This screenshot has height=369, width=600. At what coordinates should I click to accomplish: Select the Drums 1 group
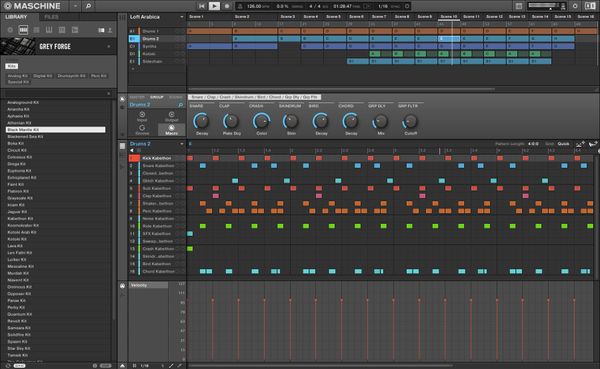pyautogui.click(x=157, y=31)
